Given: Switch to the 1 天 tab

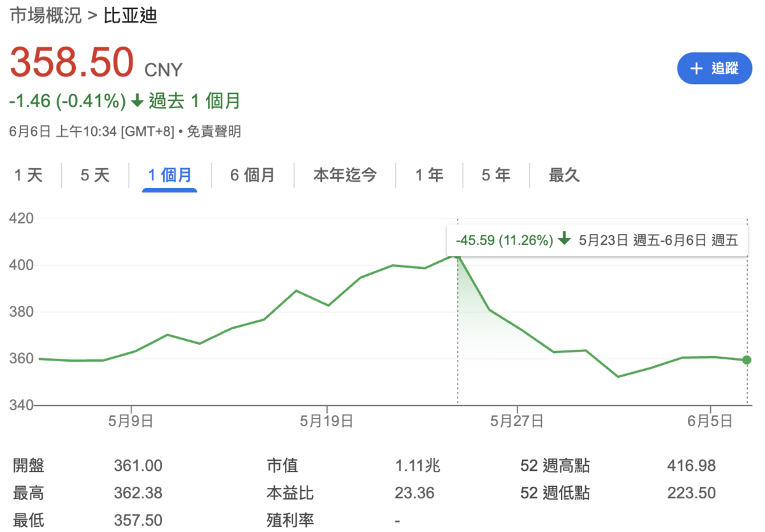Looking at the screenshot, I should pos(29,175).
